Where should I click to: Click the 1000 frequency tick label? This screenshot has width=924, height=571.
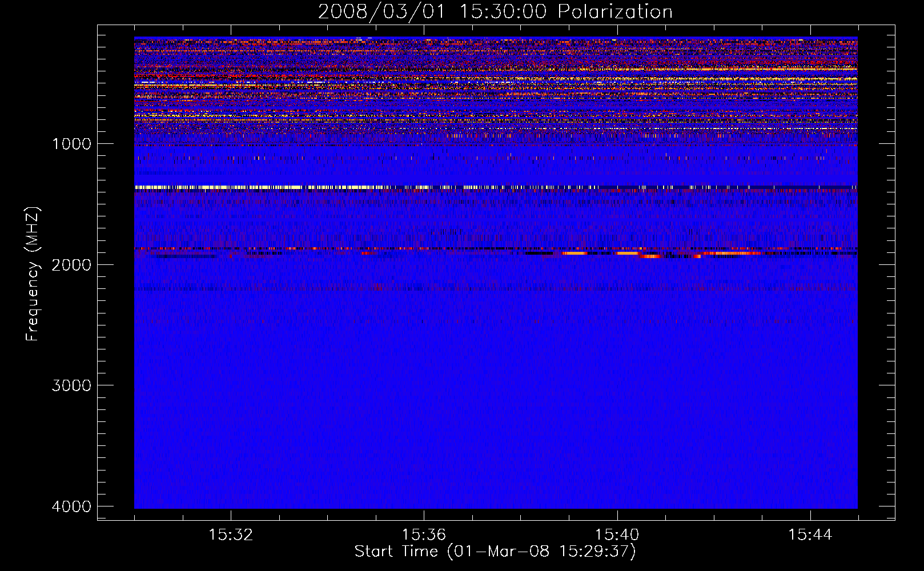point(72,144)
